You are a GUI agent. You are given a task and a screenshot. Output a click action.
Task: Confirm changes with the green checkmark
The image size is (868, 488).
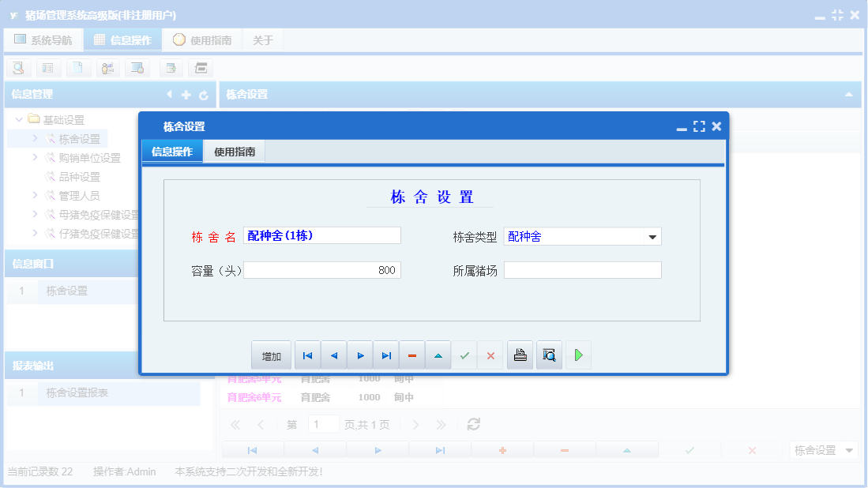pos(464,355)
